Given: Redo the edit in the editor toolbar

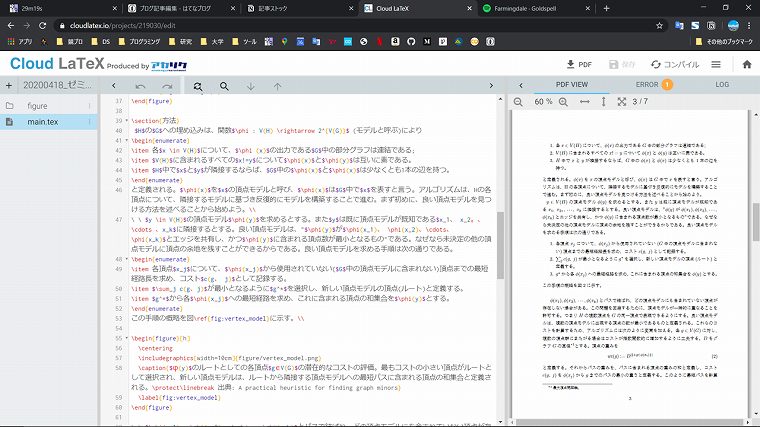Looking at the screenshot, I should point(167,86).
